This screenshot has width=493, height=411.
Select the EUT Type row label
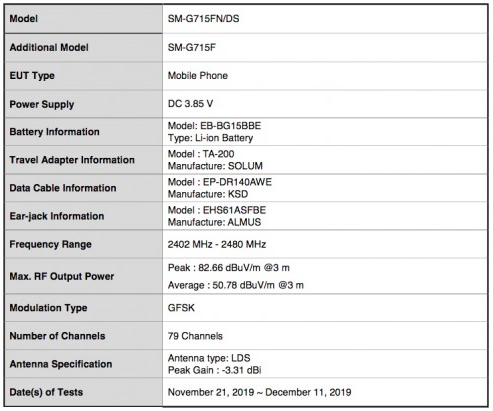32,76
